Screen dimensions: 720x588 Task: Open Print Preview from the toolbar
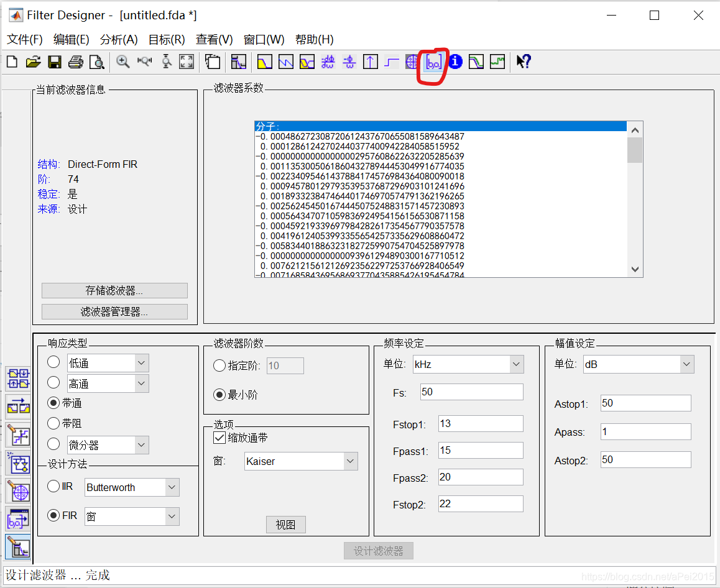tap(96, 62)
